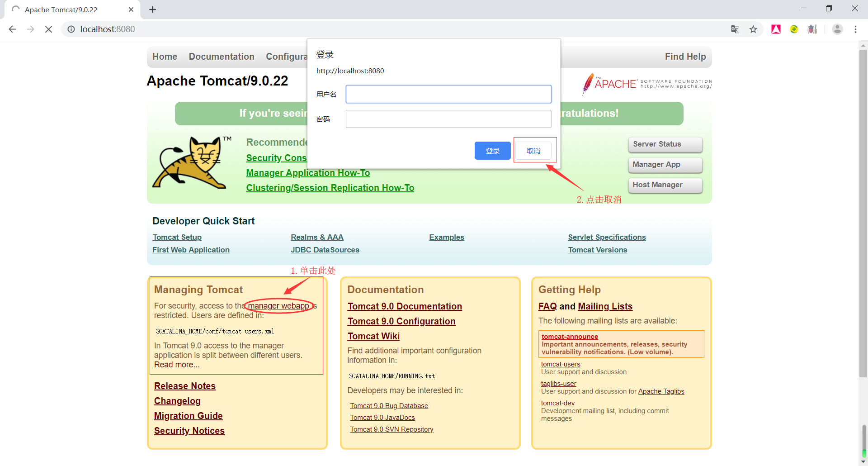Click the Host Manager button

665,185
